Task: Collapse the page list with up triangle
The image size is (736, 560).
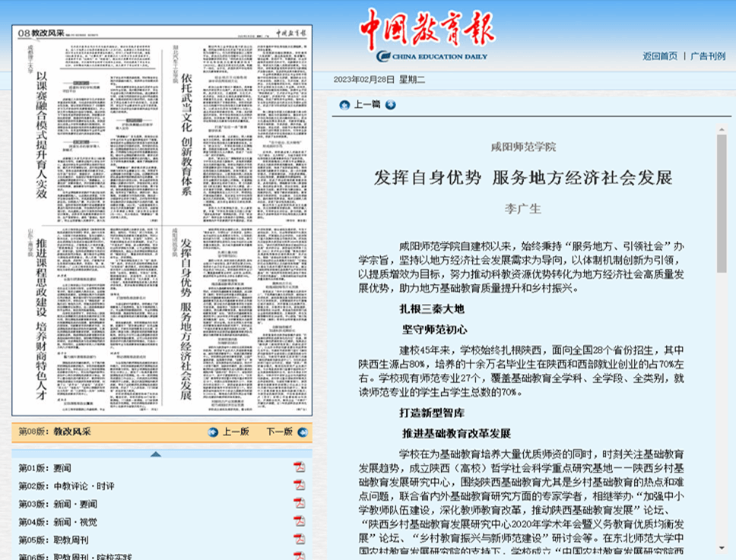Action: pos(156,454)
